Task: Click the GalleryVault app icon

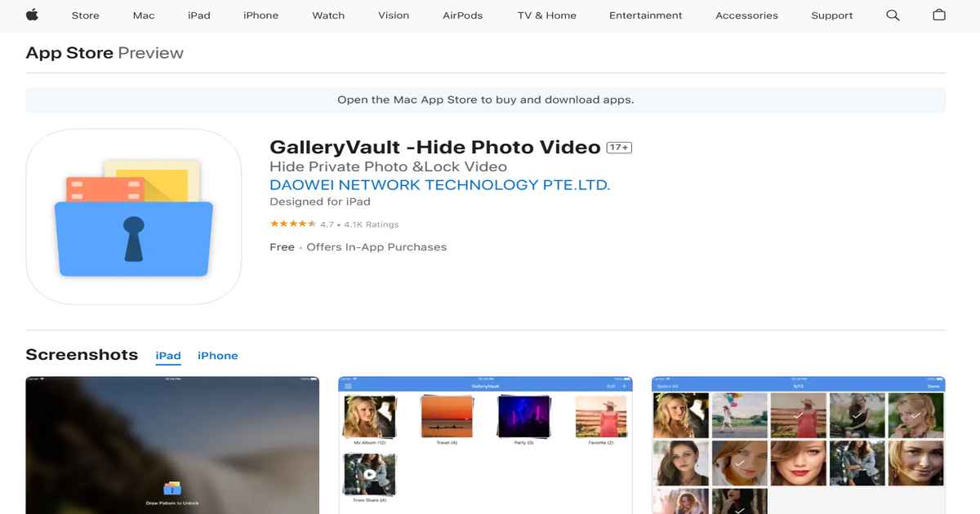Action: pyautogui.click(x=133, y=216)
